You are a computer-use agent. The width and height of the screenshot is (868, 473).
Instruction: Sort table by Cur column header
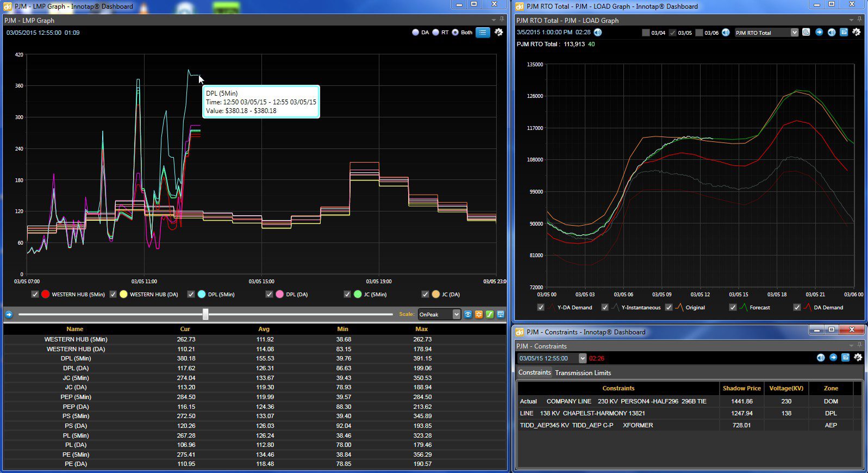point(185,329)
